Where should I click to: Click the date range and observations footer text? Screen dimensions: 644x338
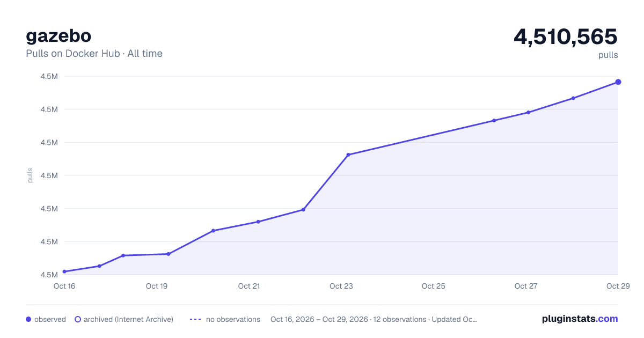point(374,319)
